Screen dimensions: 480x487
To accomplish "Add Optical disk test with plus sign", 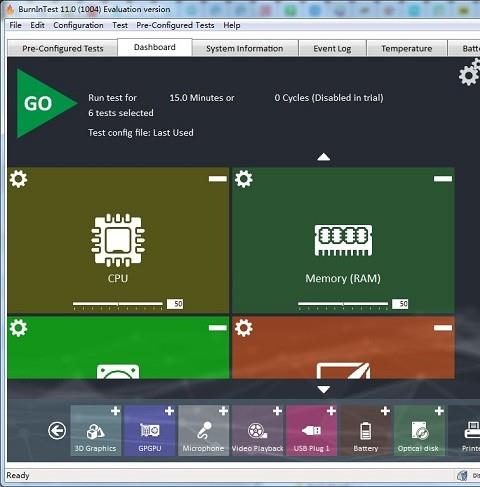I will (439, 411).
